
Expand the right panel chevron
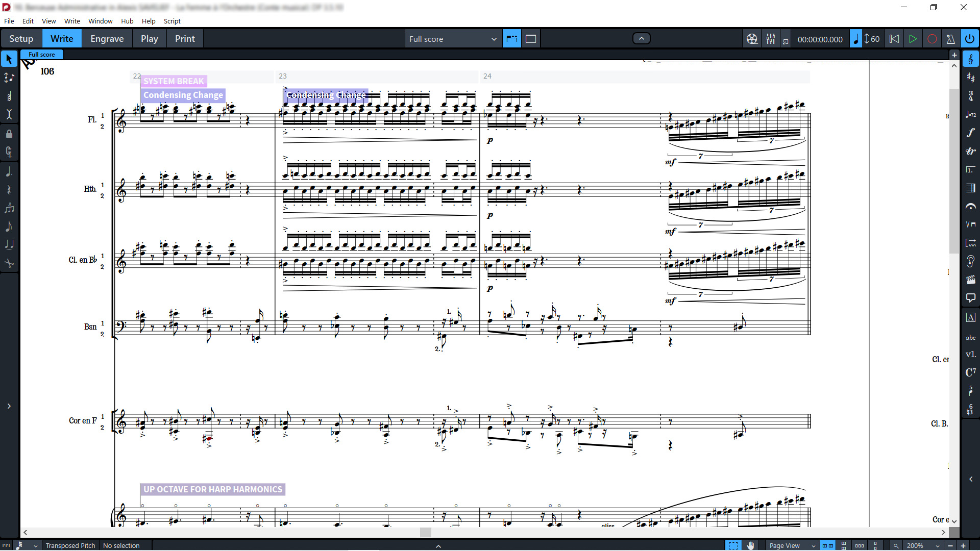pos(970,479)
